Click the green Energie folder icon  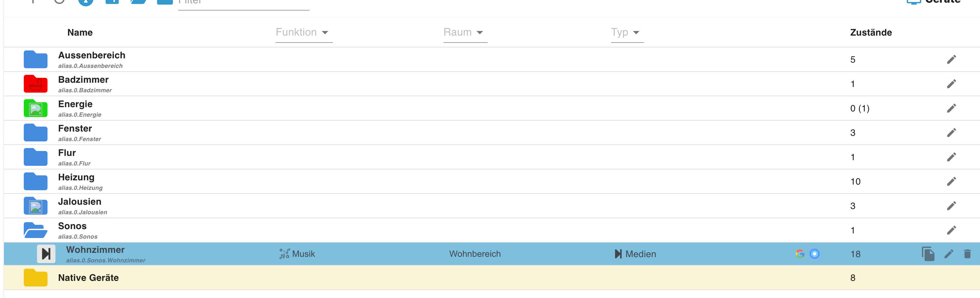(35, 108)
